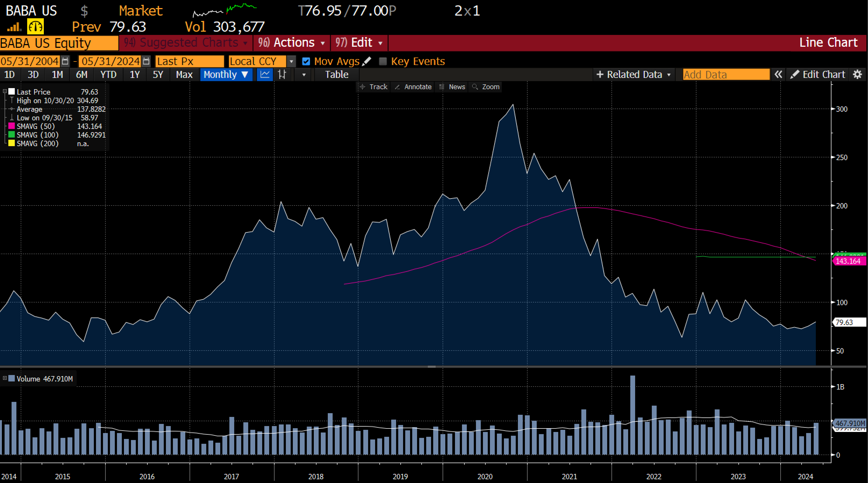Select the 5Y range tab
This screenshot has width=868, height=483.
158,74
